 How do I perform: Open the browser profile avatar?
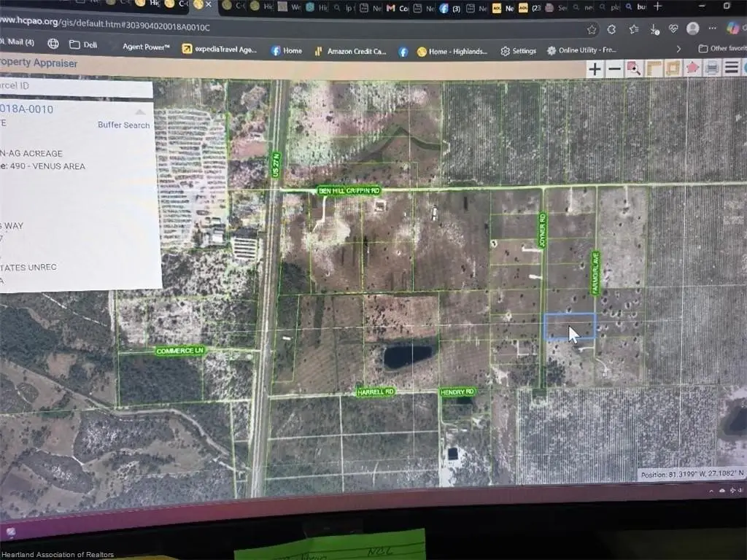click(x=692, y=28)
